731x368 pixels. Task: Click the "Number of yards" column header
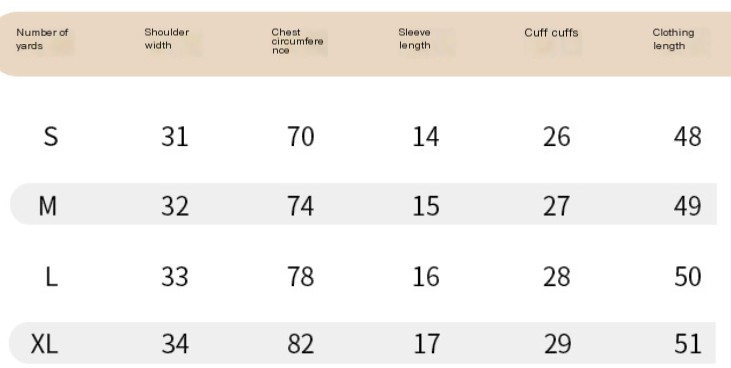click(42, 39)
